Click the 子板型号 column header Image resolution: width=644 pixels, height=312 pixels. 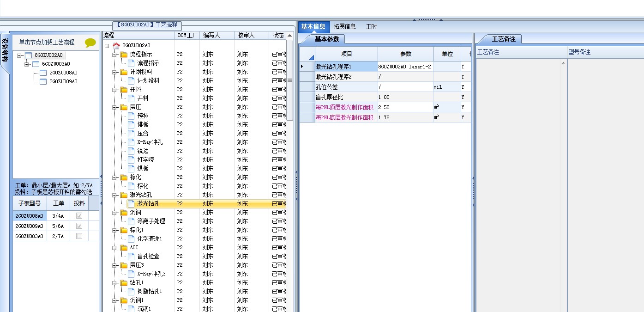30,203
